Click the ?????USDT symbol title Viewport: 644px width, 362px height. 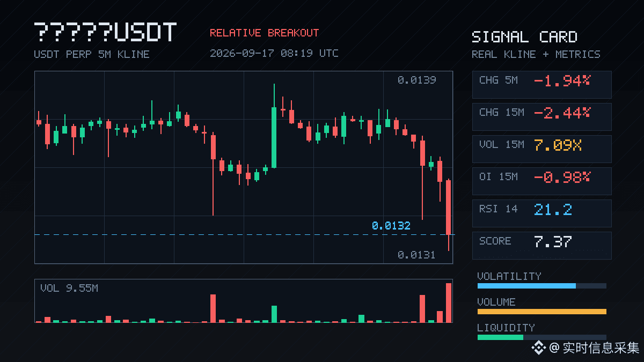tap(105, 33)
